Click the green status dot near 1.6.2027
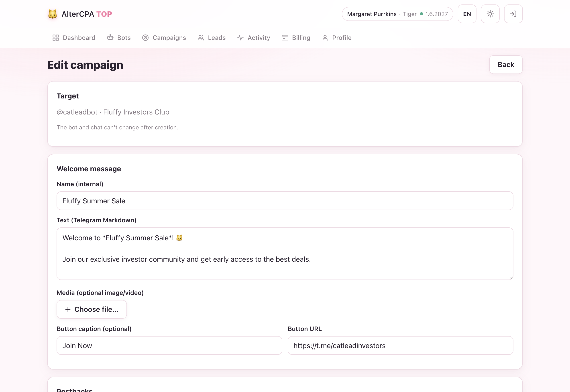The height and width of the screenshot is (392, 570). pyautogui.click(x=421, y=14)
